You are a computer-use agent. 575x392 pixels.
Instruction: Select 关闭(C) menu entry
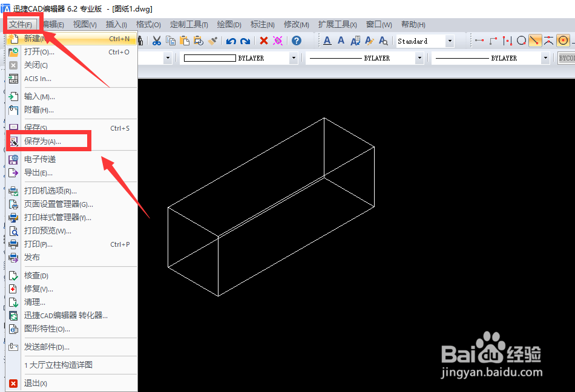click(71, 65)
